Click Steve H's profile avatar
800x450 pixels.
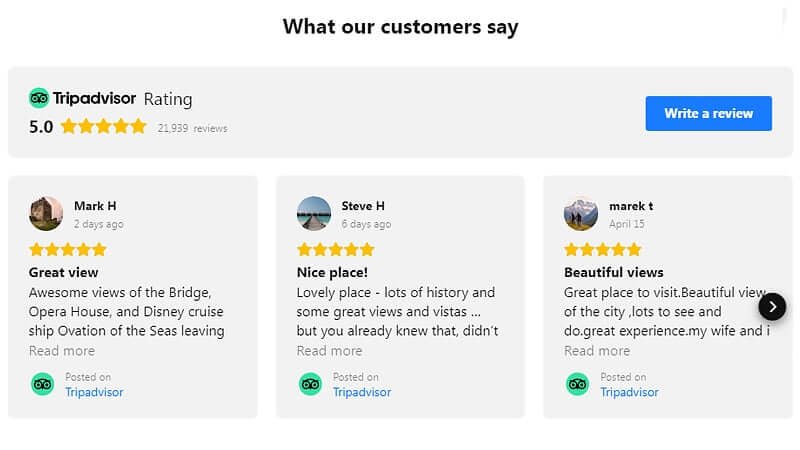tap(314, 213)
